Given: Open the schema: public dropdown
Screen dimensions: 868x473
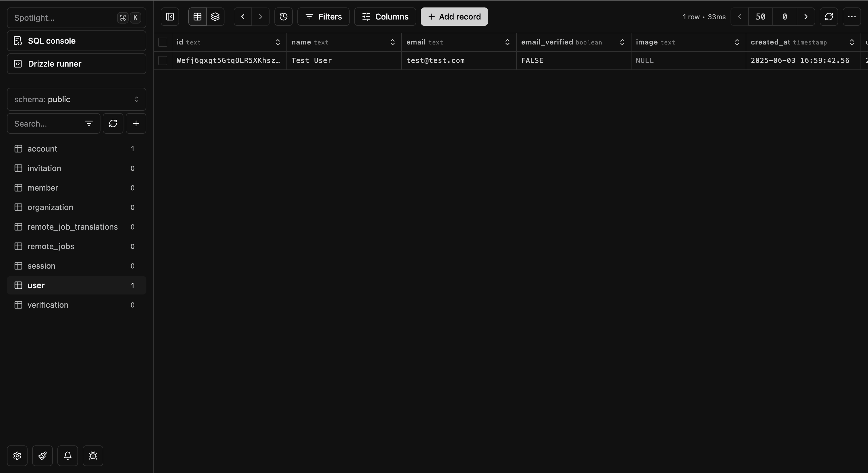Looking at the screenshot, I should click(x=76, y=99).
